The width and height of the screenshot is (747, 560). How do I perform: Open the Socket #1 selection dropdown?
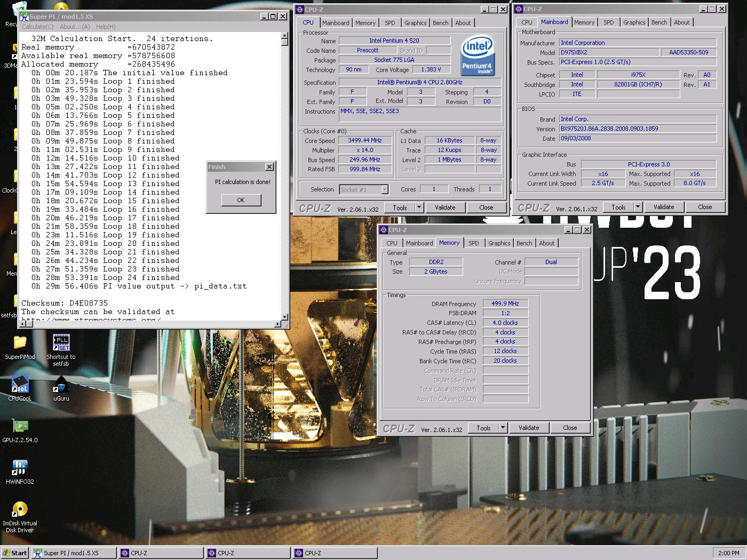coord(384,189)
